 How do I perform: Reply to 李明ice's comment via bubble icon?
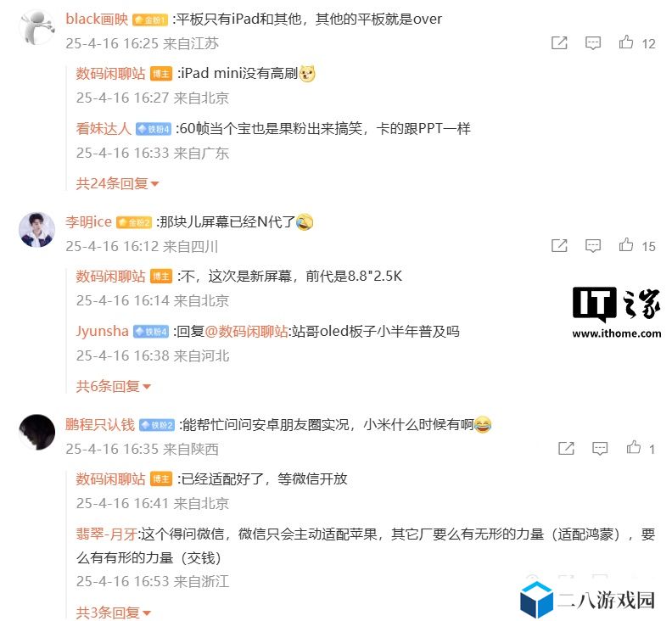593,245
